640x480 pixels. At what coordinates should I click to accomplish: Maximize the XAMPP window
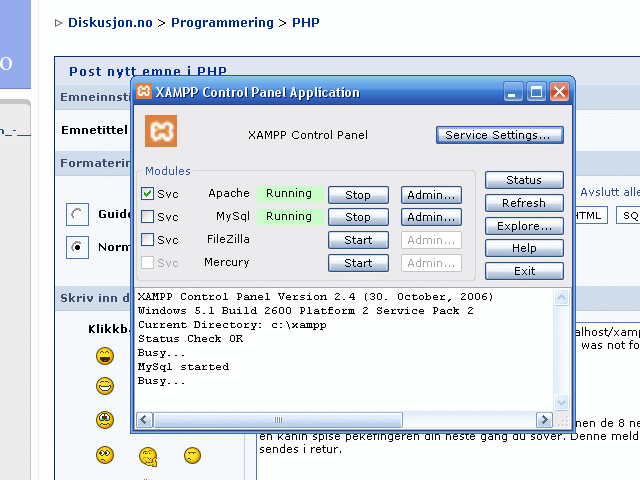point(536,92)
